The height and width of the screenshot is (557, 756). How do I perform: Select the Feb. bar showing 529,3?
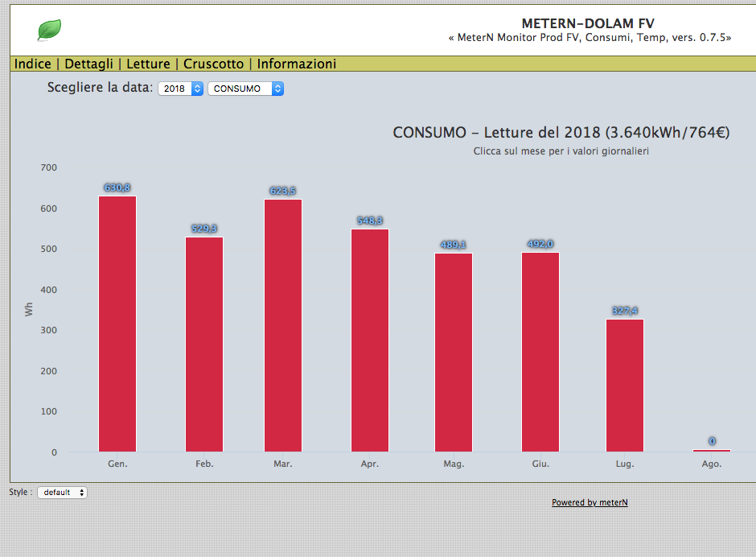click(x=204, y=345)
